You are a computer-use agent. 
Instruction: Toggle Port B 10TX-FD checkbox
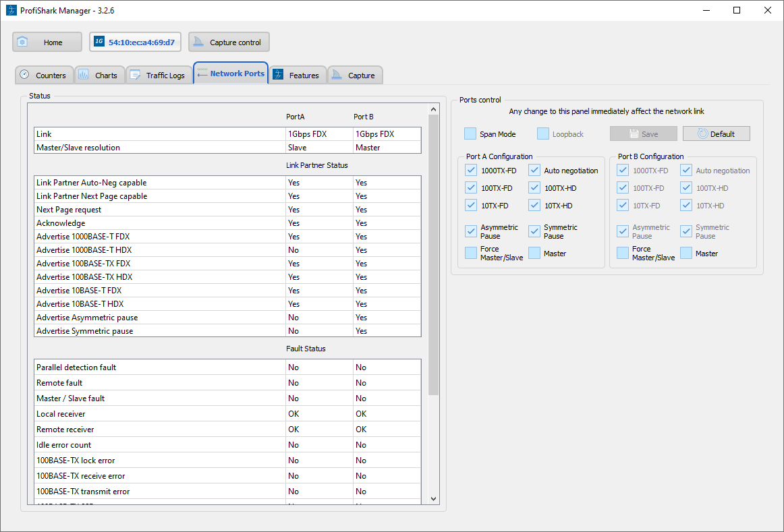pos(623,205)
